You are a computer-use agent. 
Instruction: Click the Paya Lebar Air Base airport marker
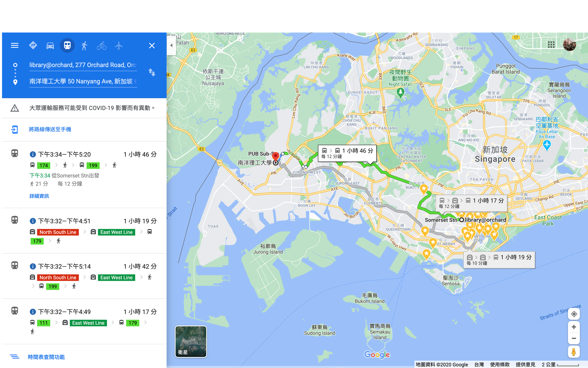(547, 145)
